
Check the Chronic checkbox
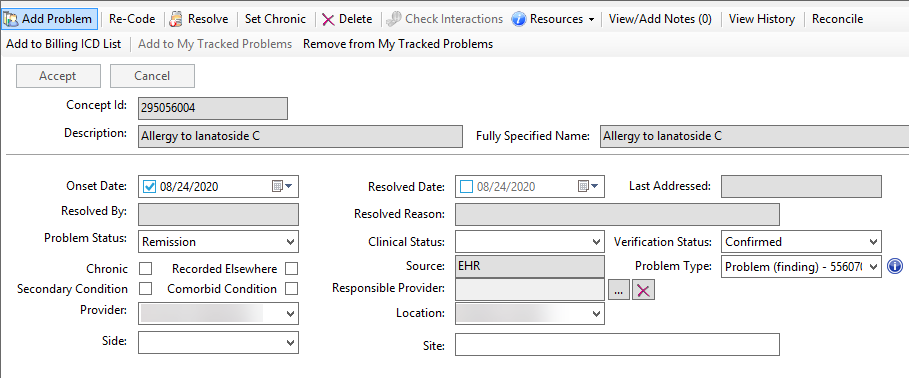pos(146,269)
